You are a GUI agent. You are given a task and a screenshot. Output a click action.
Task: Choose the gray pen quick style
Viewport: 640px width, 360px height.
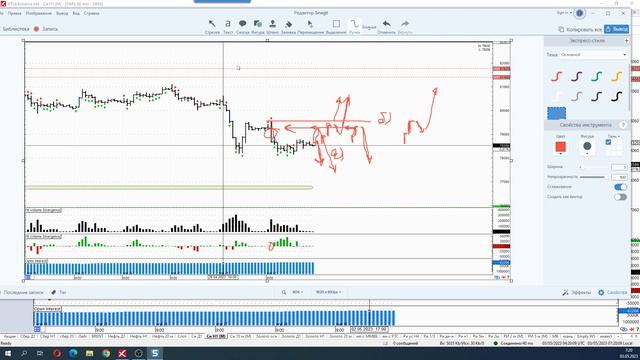point(576,96)
